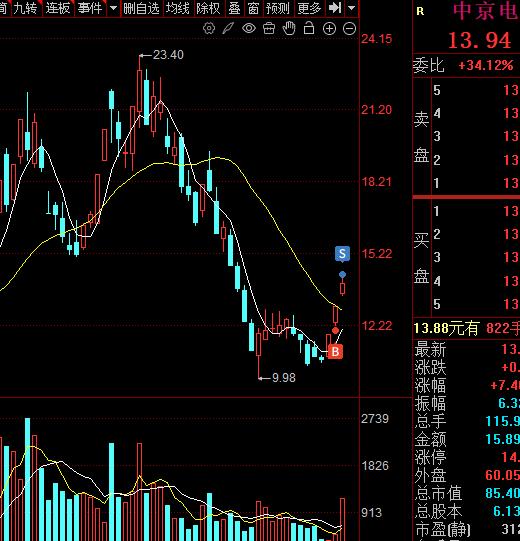Open the 事件 toolbar item
The height and width of the screenshot is (541, 520).
pyautogui.click(x=90, y=8)
